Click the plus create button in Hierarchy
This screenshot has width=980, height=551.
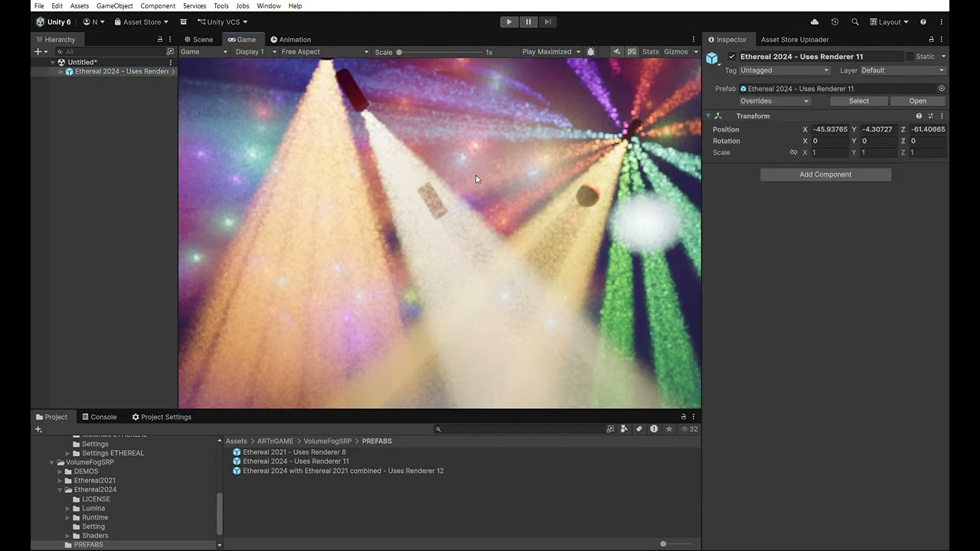pos(38,52)
